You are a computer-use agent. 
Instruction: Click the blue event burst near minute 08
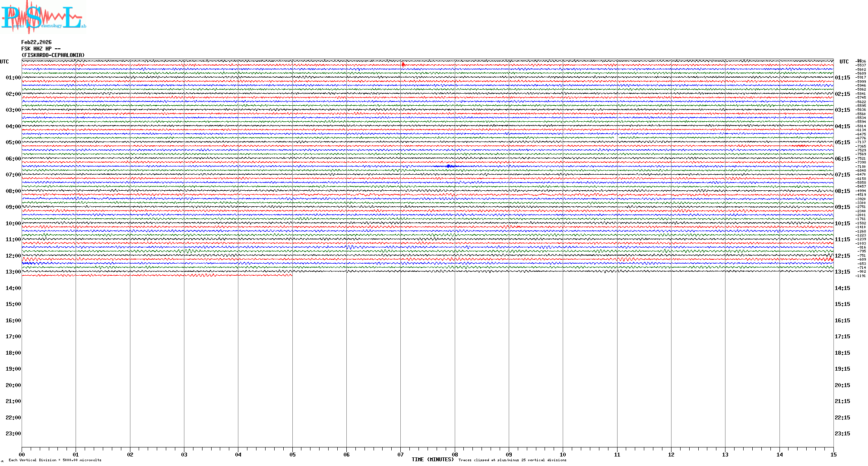pyautogui.click(x=449, y=166)
